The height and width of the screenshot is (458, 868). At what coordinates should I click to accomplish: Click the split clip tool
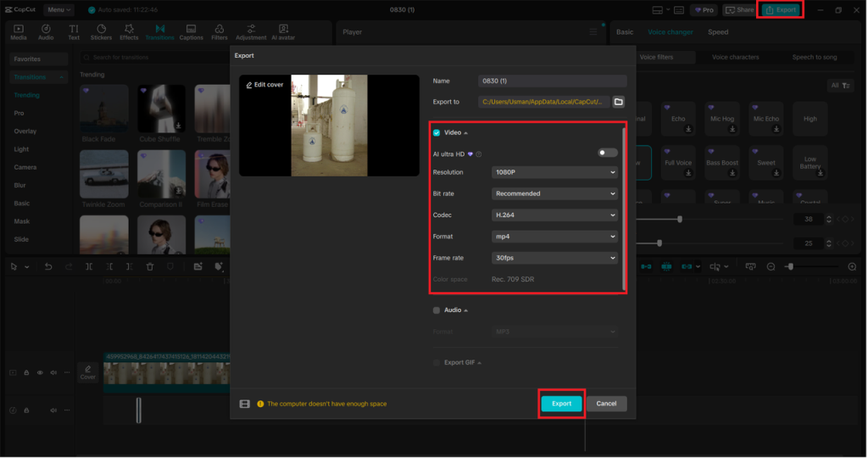(x=88, y=266)
